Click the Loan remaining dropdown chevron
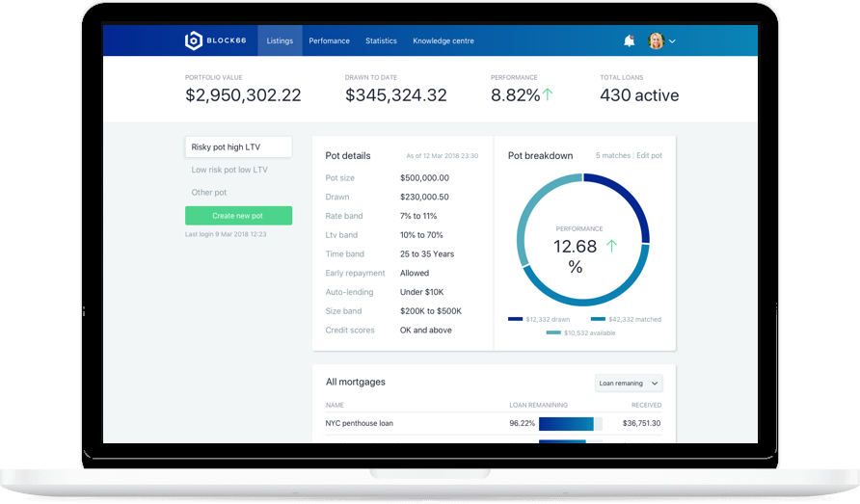Image resolution: width=860 pixels, height=504 pixels. point(655,384)
